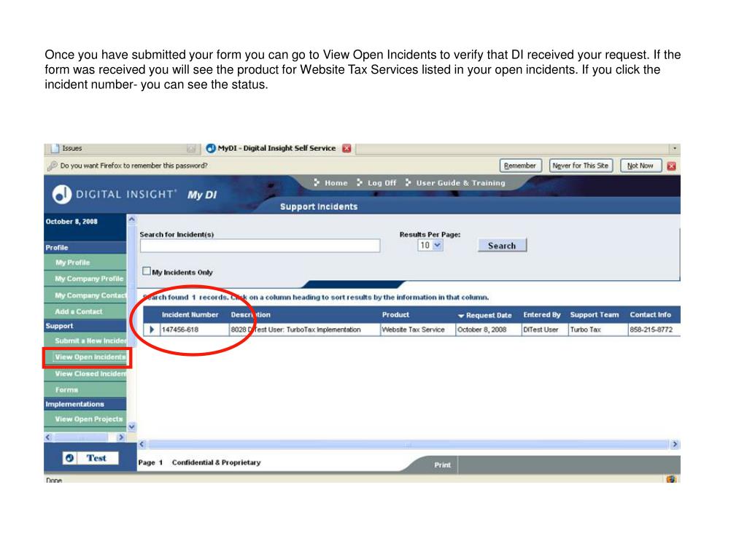This screenshot has height=560, width=747.
Task: Click sidebar horizontal scroll right arrow
Action: pyautogui.click(x=121, y=437)
